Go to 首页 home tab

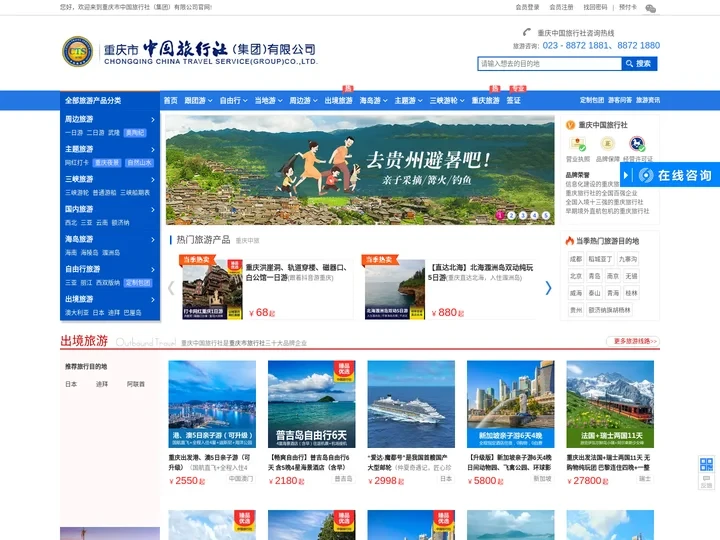tap(170, 101)
